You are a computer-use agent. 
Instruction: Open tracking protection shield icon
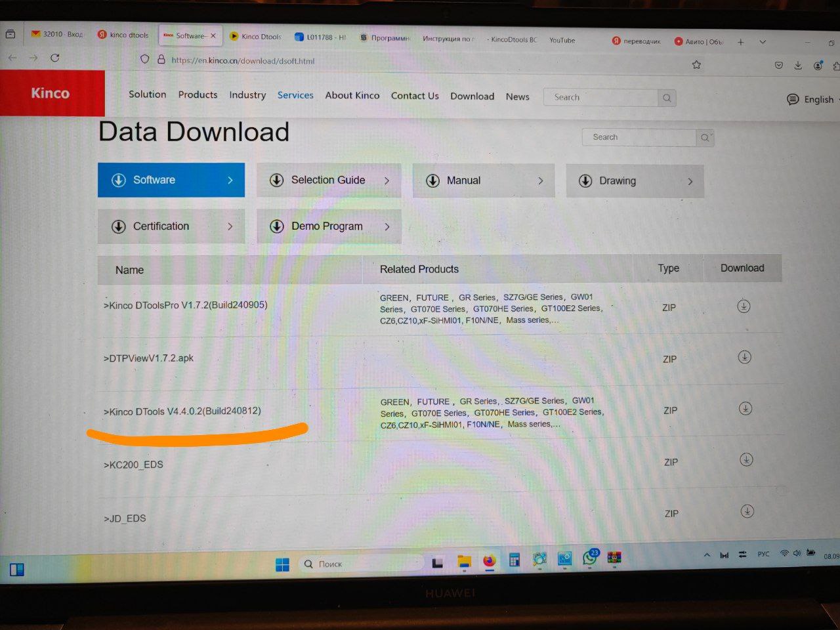click(x=145, y=59)
